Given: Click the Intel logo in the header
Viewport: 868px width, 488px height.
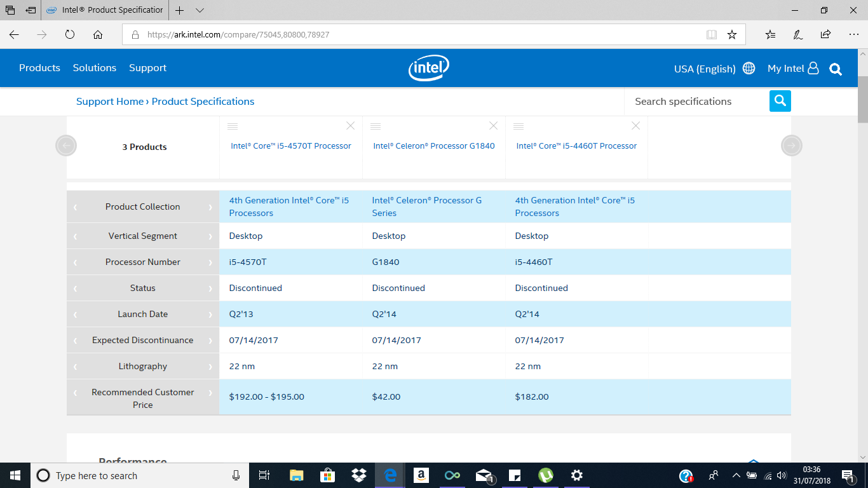Looking at the screenshot, I should (x=429, y=68).
